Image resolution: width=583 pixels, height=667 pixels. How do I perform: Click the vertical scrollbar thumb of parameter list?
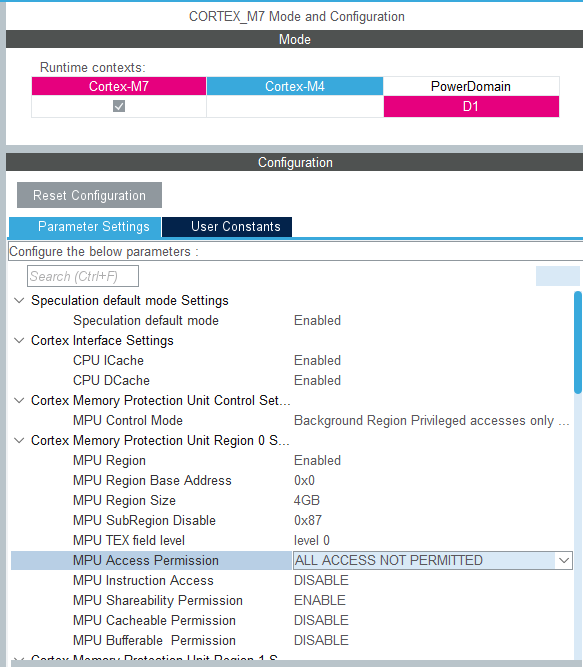click(577, 342)
